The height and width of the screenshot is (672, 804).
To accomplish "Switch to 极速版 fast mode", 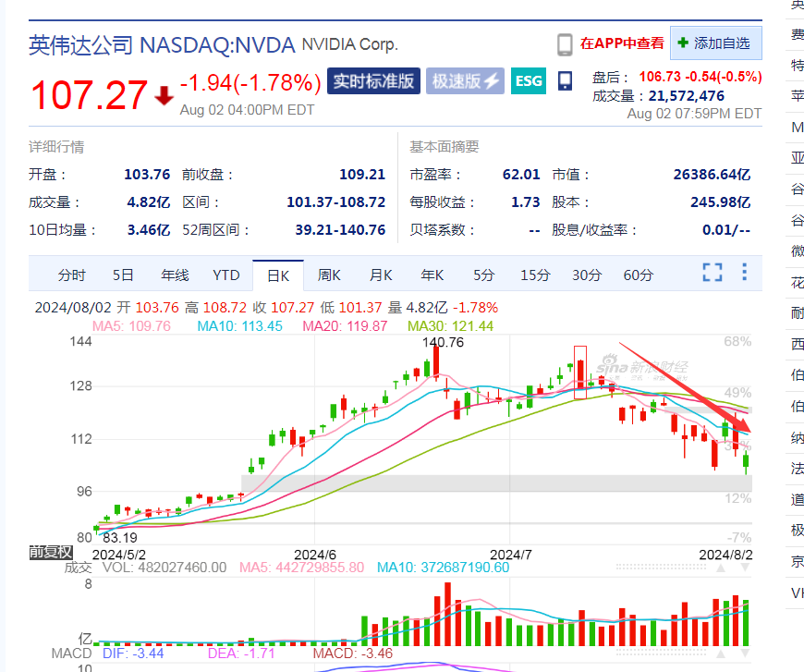I will tap(465, 81).
